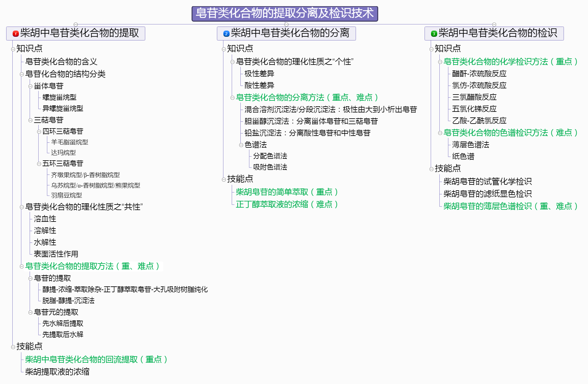Select the topic 溶血性
This screenshot has width=588, height=384.
click(x=45, y=219)
